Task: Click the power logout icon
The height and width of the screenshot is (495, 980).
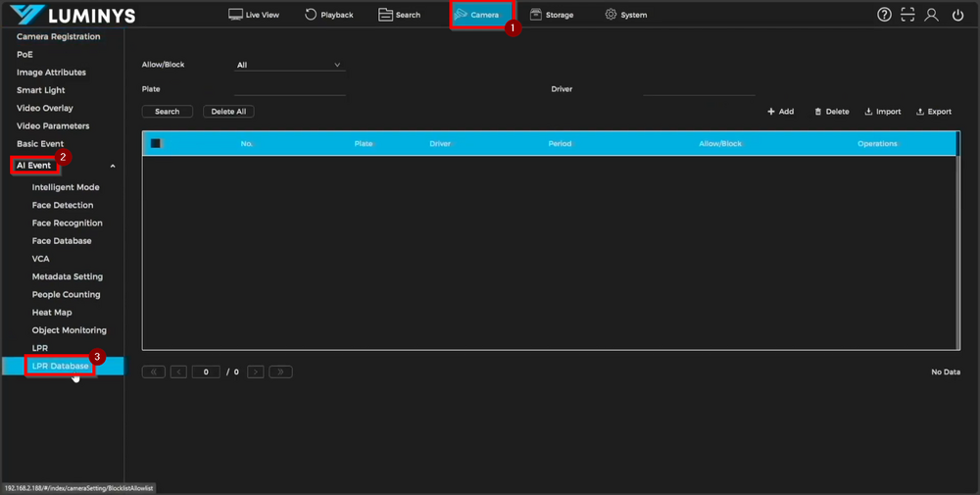Action: pos(957,15)
